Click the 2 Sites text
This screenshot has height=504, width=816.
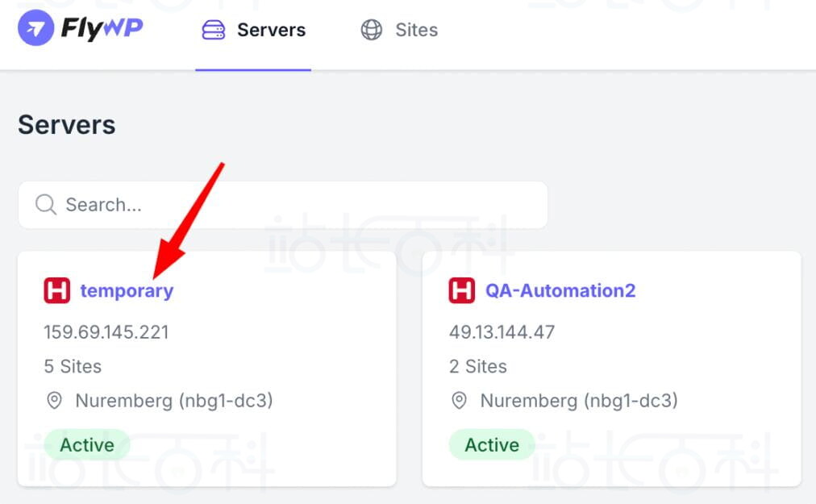point(477,367)
